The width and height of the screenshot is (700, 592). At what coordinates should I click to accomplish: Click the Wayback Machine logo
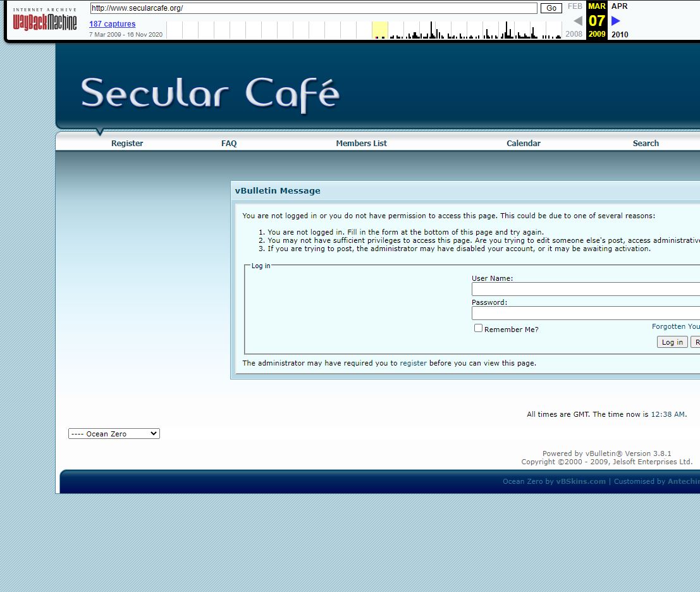45,21
